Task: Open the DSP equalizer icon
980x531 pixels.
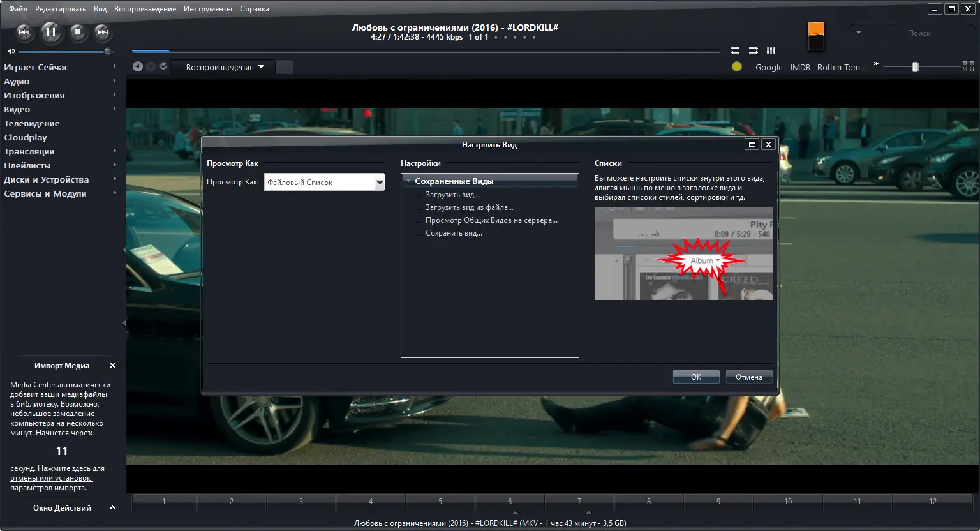Action: coord(771,50)
